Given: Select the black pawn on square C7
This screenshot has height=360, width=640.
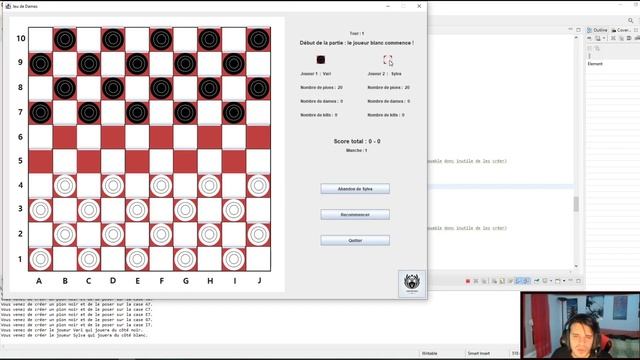Looking at the screenshot, I should tap(89, 112).
